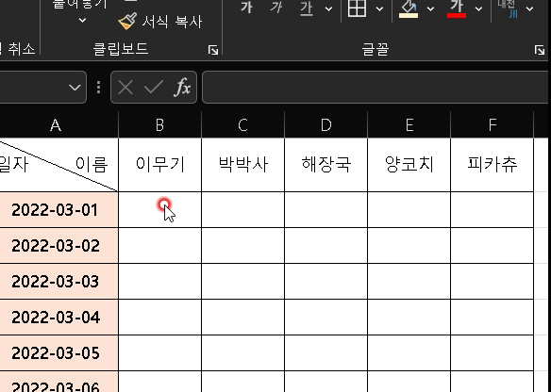The height and width of the screenshot is (392, 551).
Task: Click the Cancel (X) formula icon
Action: (x=125, y=87)
